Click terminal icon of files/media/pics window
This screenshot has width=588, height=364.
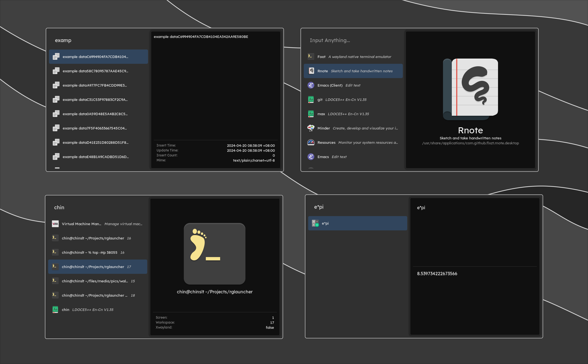click(55, 281)
